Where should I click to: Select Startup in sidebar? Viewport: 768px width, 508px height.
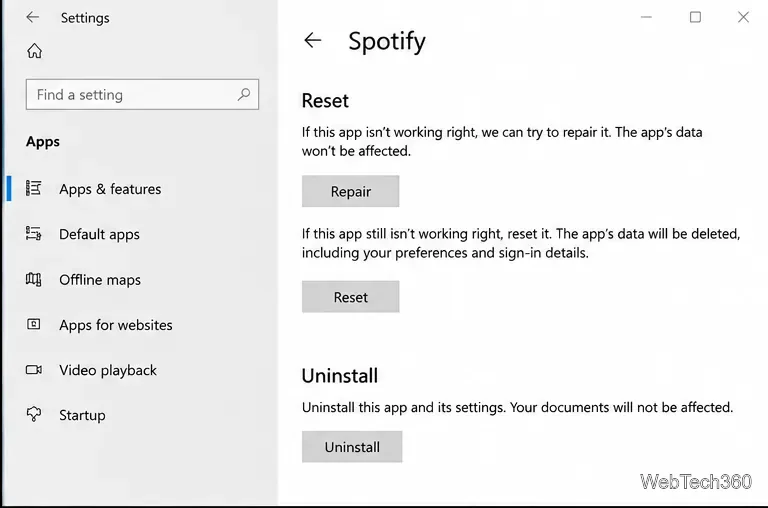82,415
